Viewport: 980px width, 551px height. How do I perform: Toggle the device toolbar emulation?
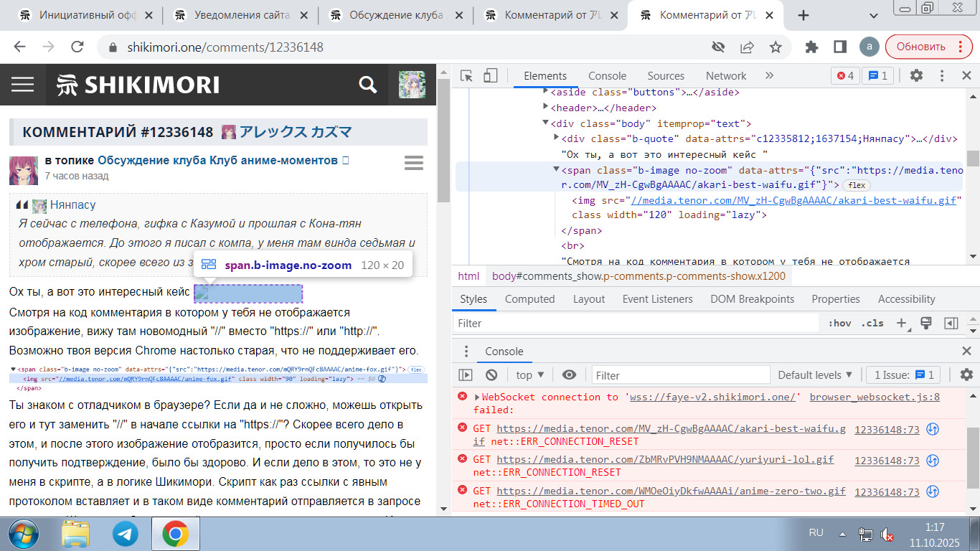pos(490,76)
